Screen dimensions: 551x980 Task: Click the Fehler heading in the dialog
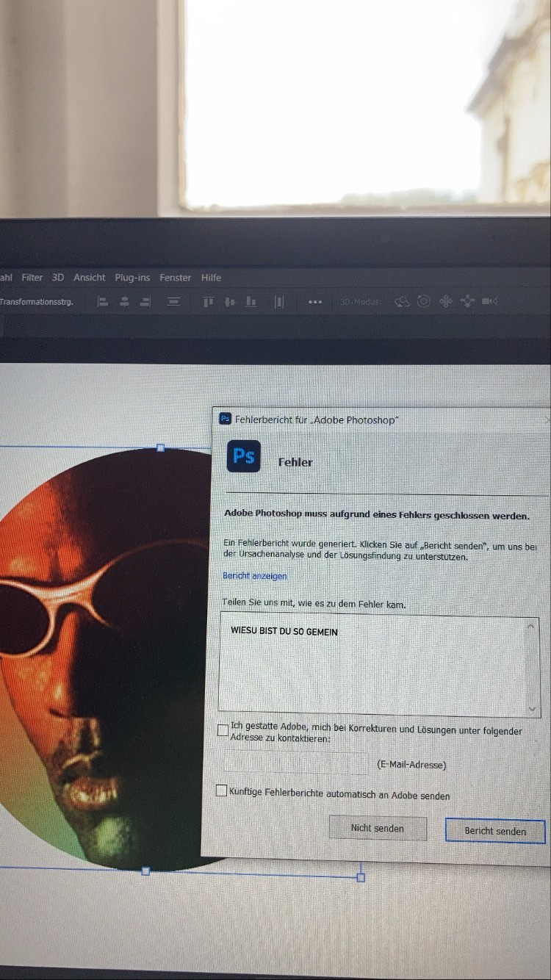coord(295,462)
